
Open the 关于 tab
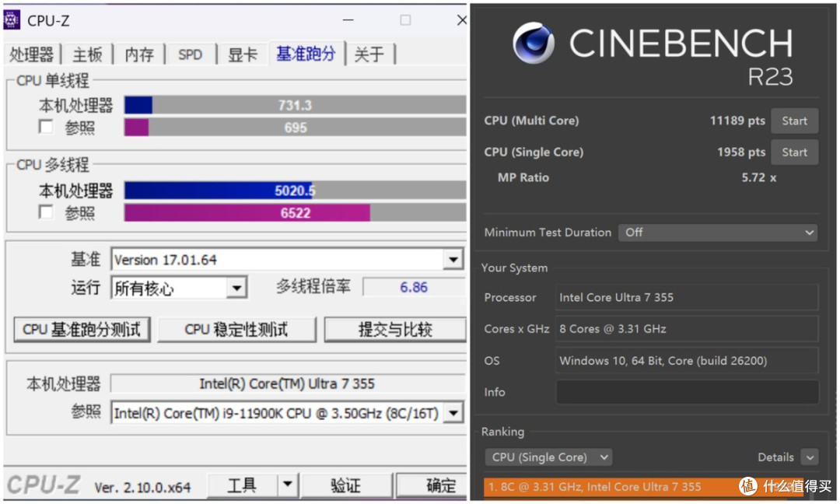[x=369, y=54]
